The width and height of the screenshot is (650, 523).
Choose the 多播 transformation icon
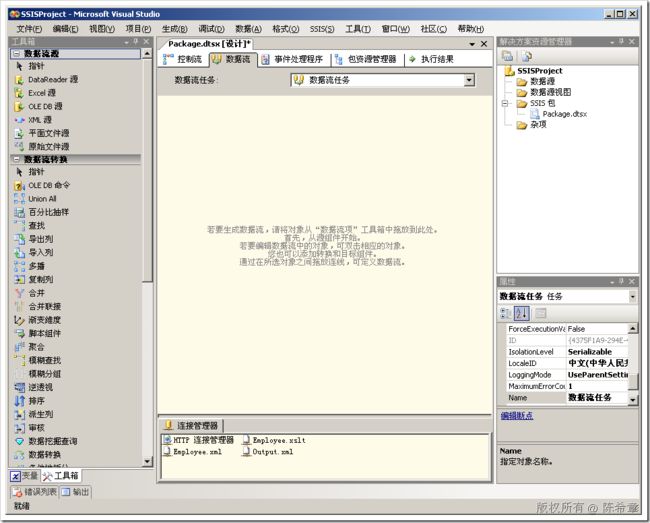(x=19, y=266)
